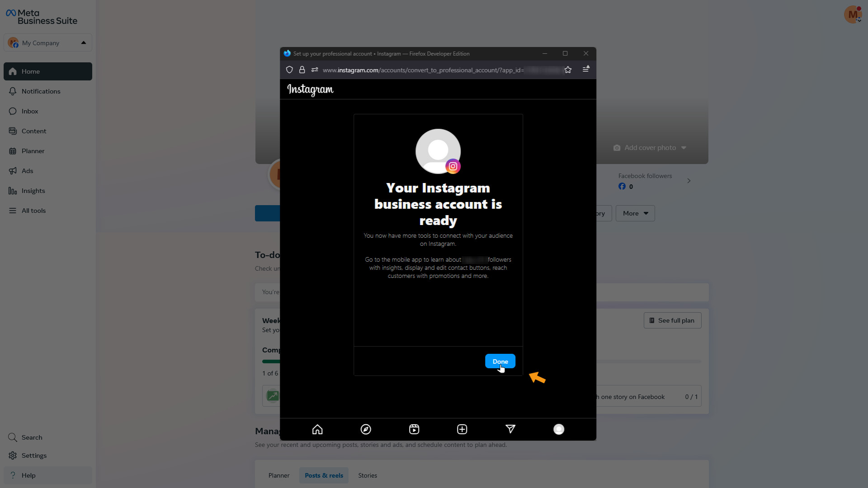Maximize the Firefox popup window
This screenshot has width=868, height=488.
[565, 53]
